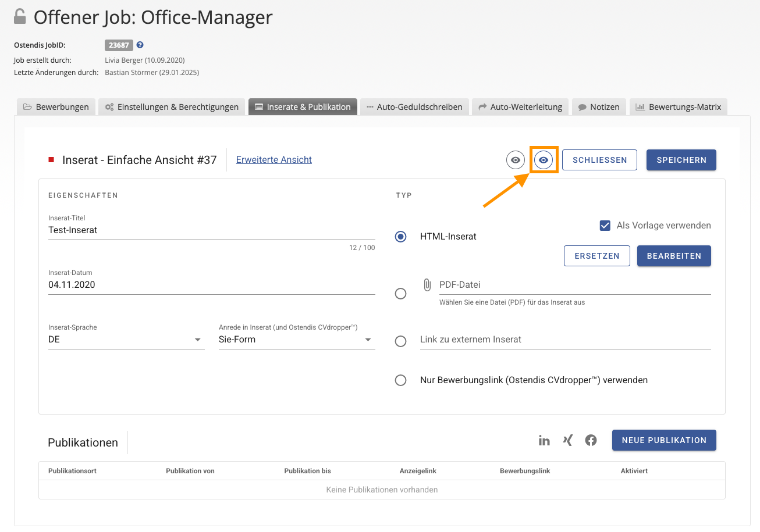Select the HTML-Inserat radio button
760x532 pixels.
[400, 237]
